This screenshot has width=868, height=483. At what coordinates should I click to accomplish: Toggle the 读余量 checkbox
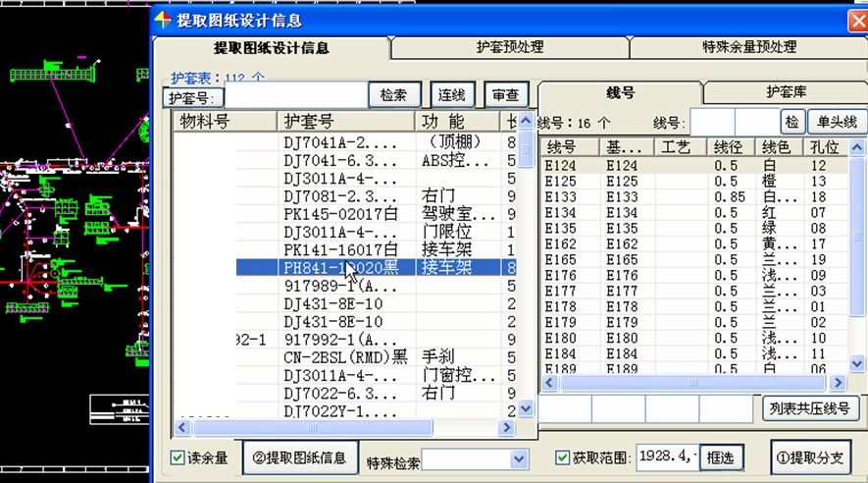click(x=178, y=457)
